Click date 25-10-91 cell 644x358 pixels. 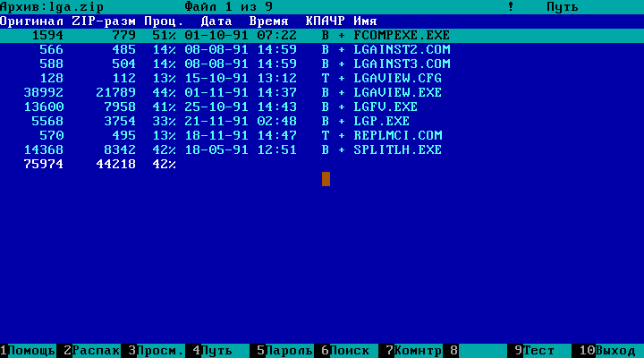216,107
